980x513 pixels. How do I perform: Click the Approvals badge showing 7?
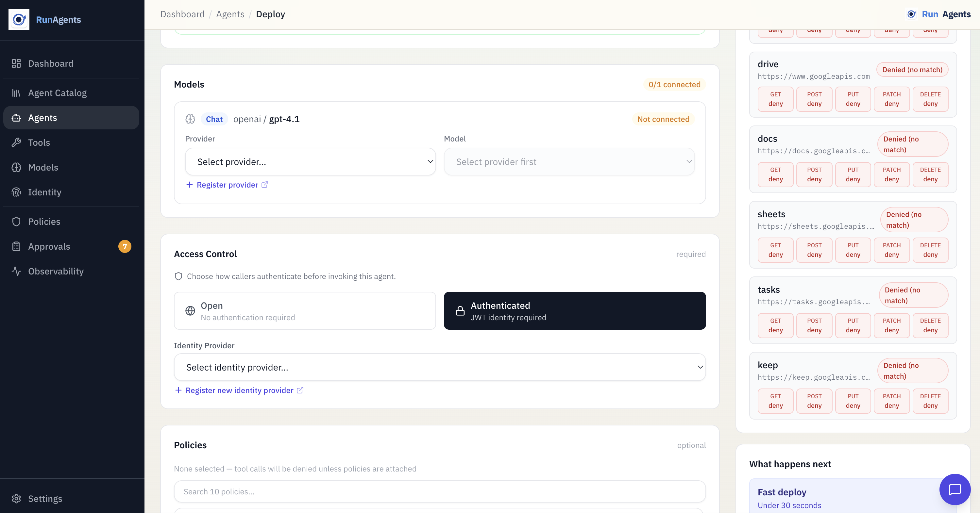(x=125, y=246)
